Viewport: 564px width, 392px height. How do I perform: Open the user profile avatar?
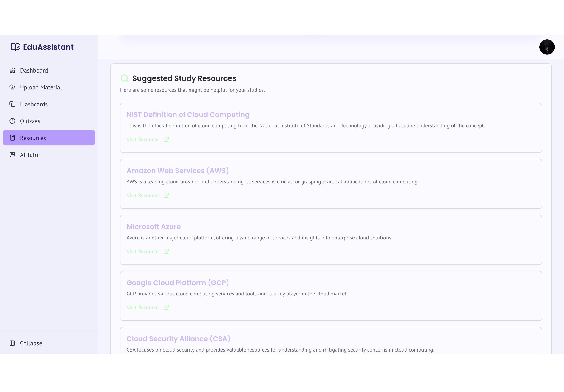pos(547,47)
